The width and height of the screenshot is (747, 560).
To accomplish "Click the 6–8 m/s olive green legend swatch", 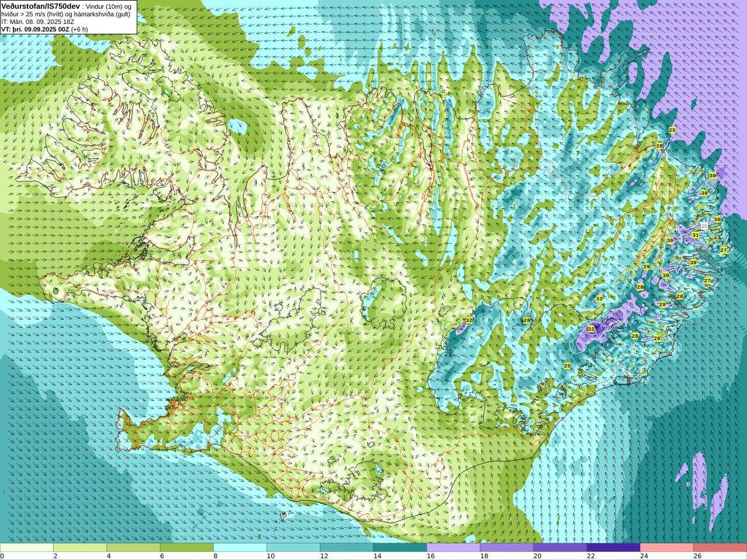I will tap(187, 548).
